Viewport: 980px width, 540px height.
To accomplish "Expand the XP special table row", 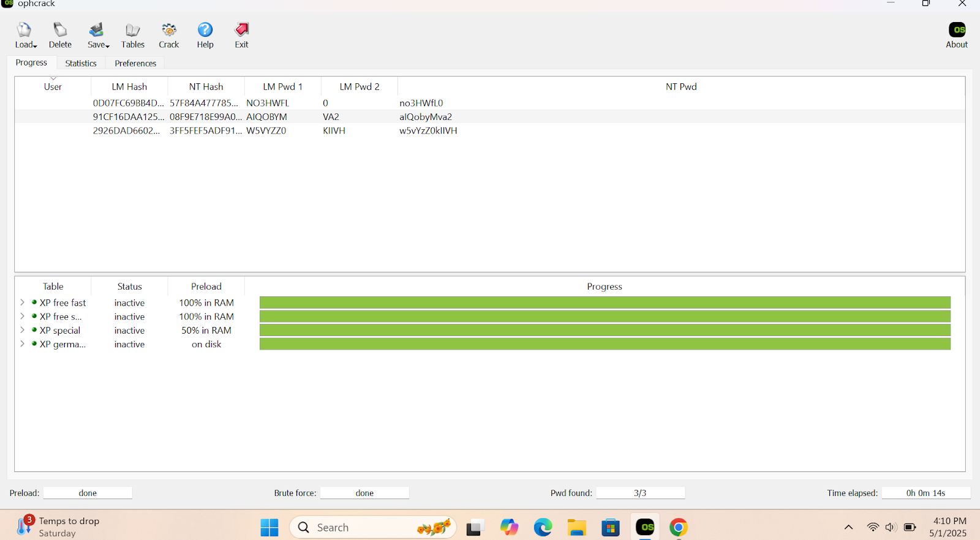I will click(22, 330).
